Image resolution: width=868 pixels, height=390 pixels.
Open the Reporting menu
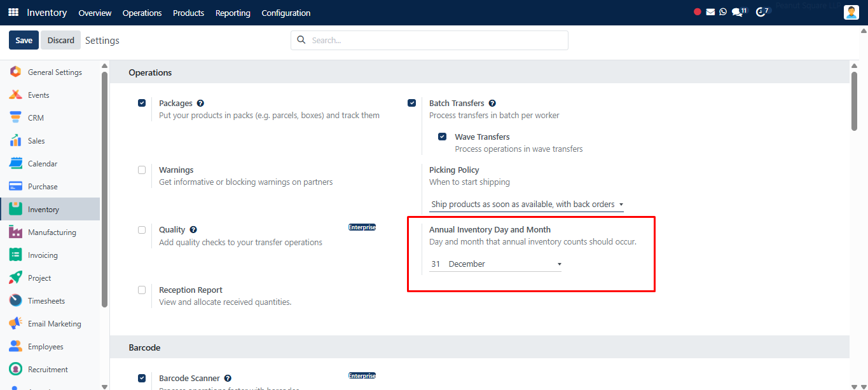coord(233,13)
